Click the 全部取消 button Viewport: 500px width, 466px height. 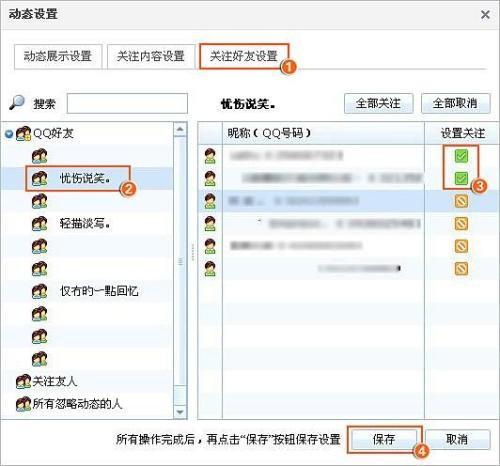(456, 103)
